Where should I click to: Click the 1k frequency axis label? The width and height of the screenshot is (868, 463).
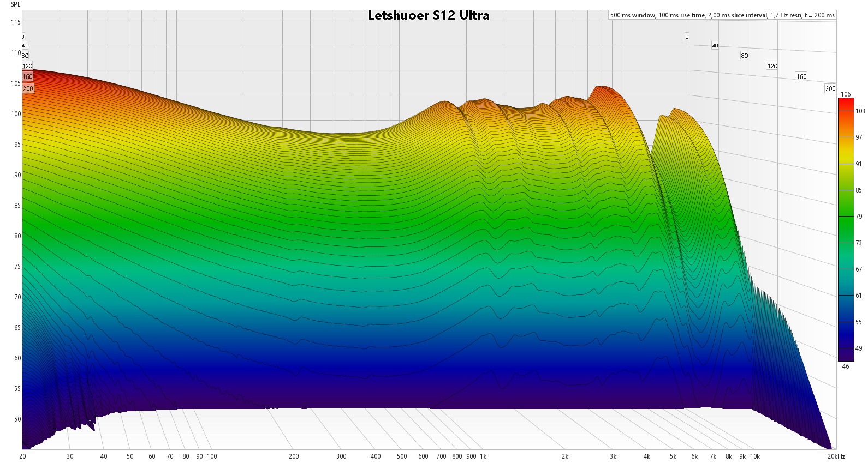[483, 456]
